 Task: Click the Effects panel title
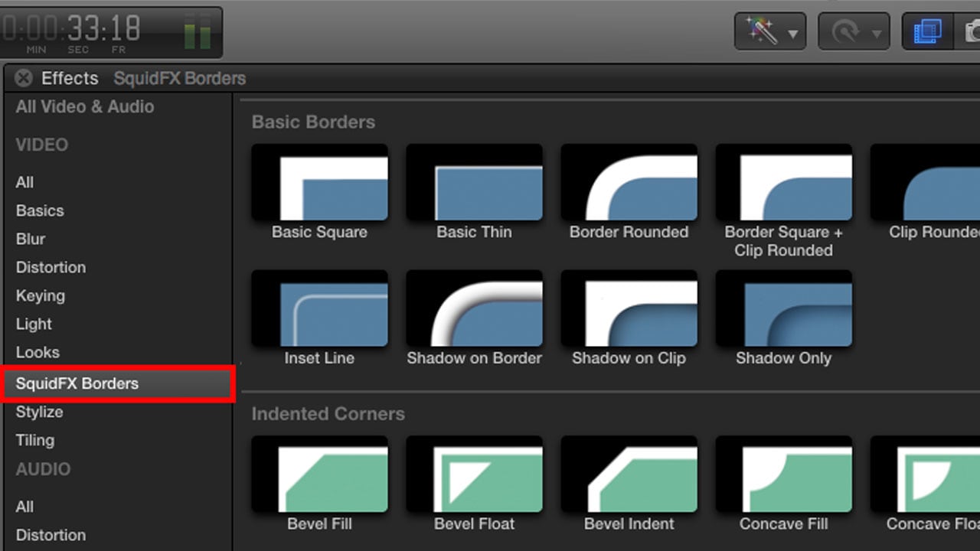pos(70,78)
